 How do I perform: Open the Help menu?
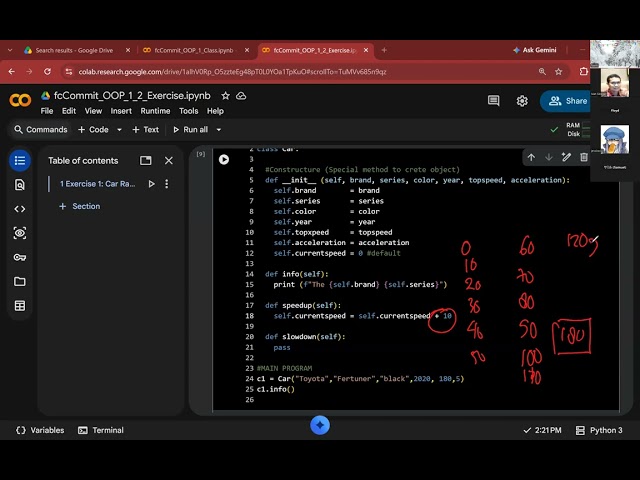pyautogui.click(x=215, y=111)
